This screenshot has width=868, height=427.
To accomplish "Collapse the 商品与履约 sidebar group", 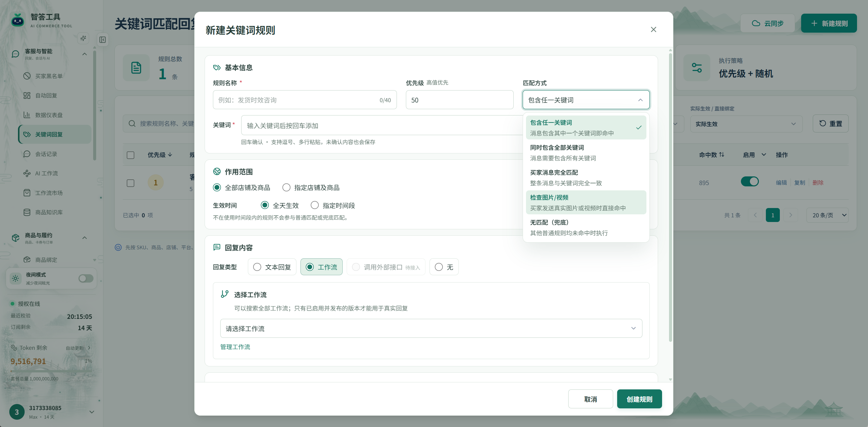I will [x=85, y=238].
